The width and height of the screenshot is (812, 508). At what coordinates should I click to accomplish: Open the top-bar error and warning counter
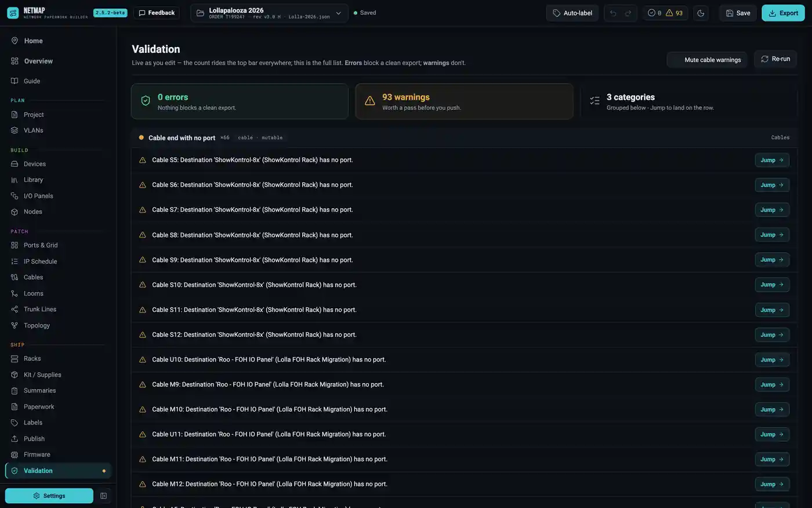(665, 13)
